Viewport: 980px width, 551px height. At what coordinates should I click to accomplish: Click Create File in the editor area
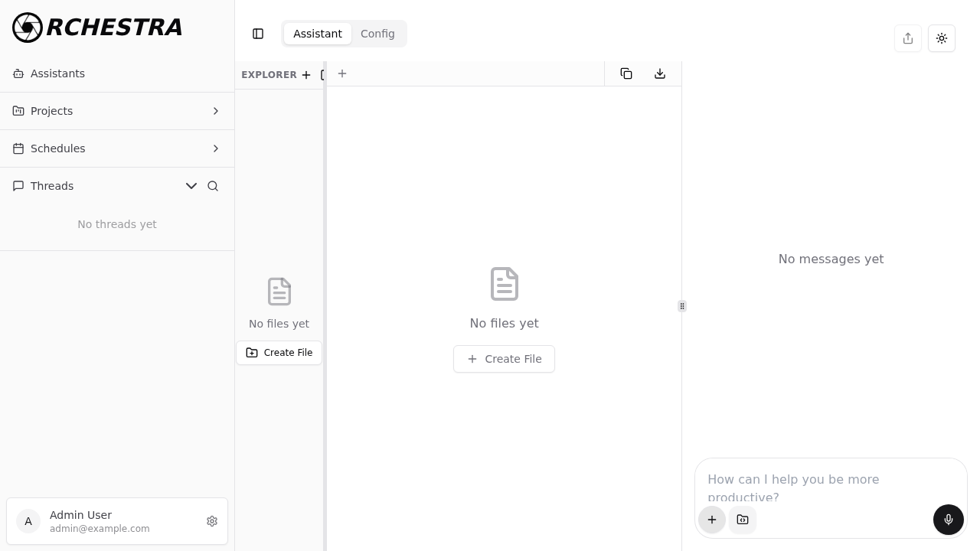504,359
